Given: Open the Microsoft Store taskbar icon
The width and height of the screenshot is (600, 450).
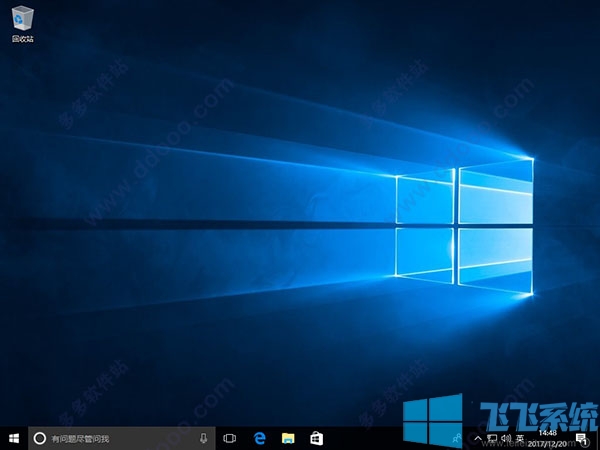Looking at the screenshot, I should coord(316,438).
